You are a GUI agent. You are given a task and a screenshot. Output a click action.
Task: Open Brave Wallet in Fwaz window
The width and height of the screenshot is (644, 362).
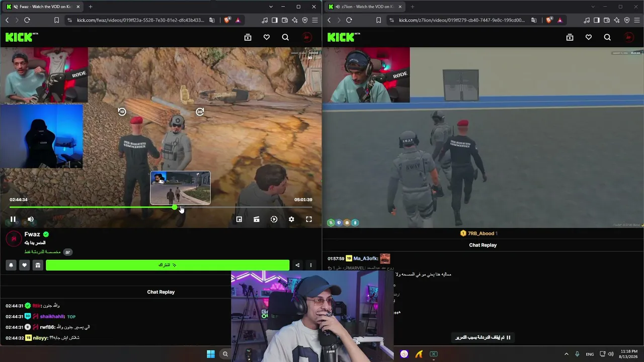[285, 20]
